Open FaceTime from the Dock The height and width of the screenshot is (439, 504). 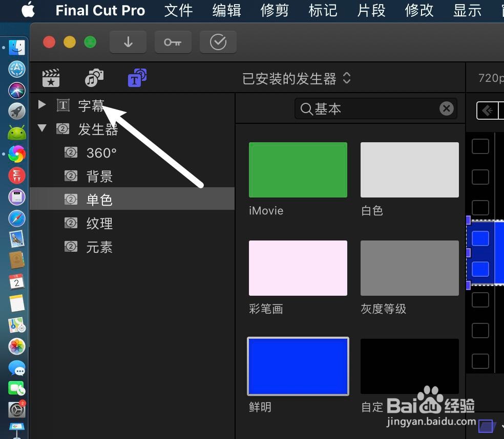[17, 388]
